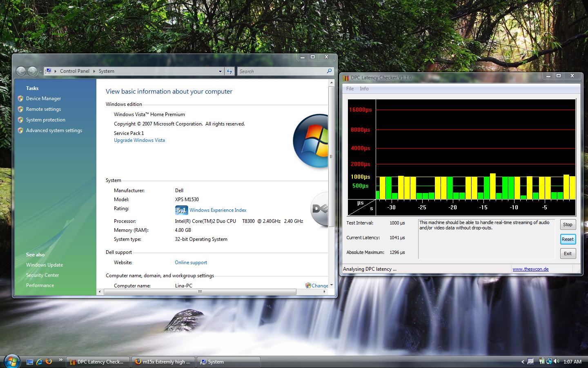Open System protection task link

coord(46,120)
